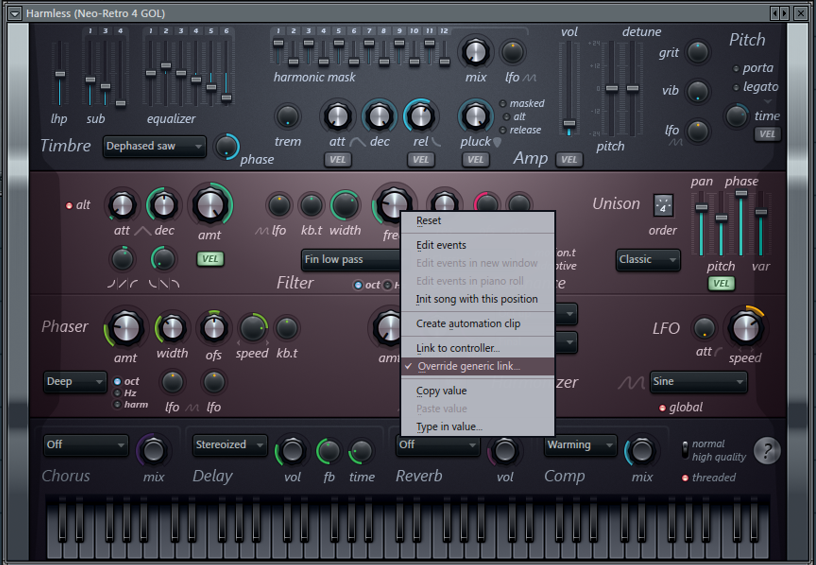This screenshot has width=816, height=565.
Task: Open the Fin low pass filter dropdown
Action: [352, 260]
